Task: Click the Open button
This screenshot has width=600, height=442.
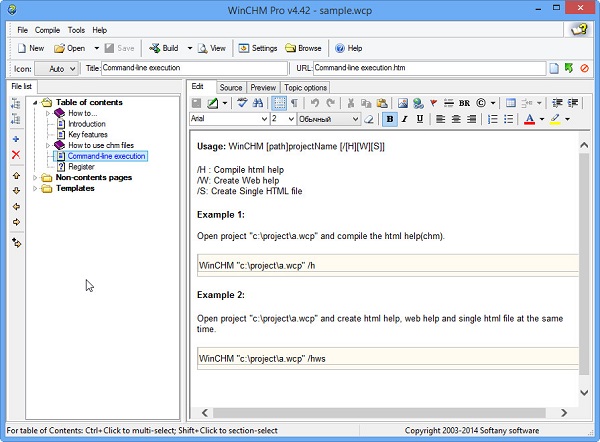Action: [x=69, y=48]
